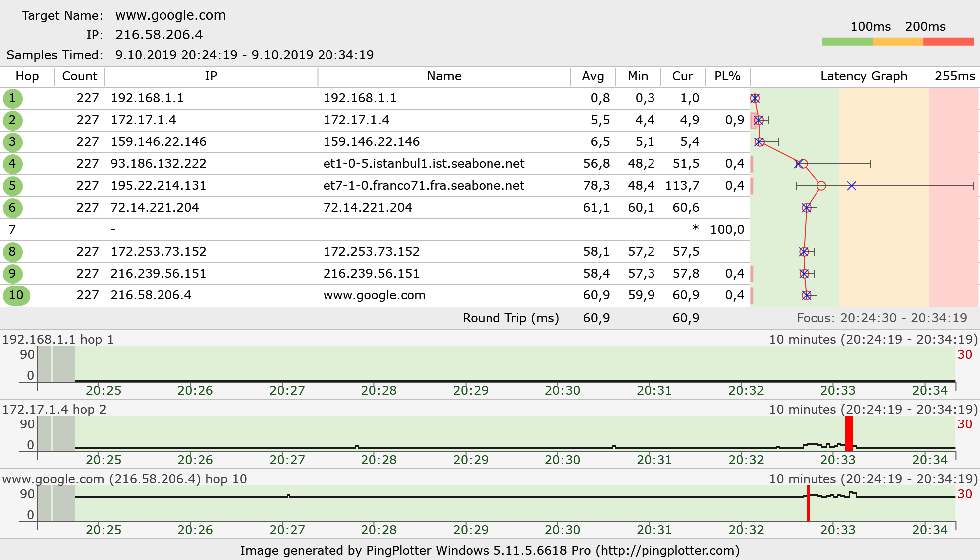The width and height of the screenshot is (980, 560).
Task: Select IP cell 172.17.1.4 in hop 2 row
Action: point(143,120)
